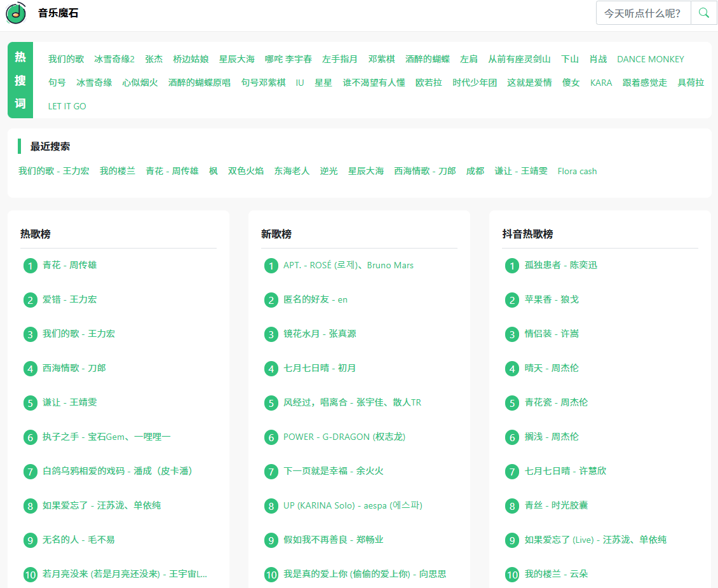The width and height of the screenshot is (718, 588).
Task: Click 孤独患者 - 陈奕迅 in Douyin chart
Action: [x=562, y=265]
